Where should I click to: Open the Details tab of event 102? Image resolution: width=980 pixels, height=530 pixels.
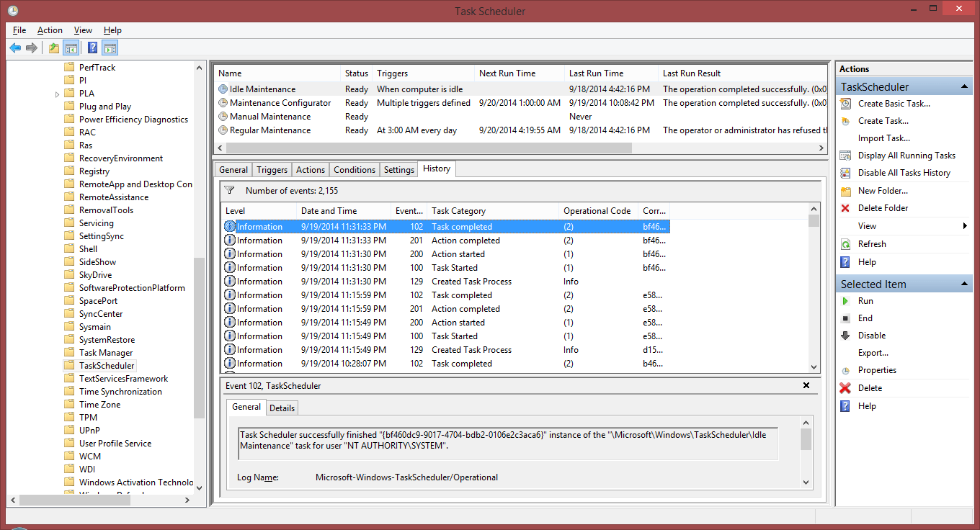[x=282, y=408]
